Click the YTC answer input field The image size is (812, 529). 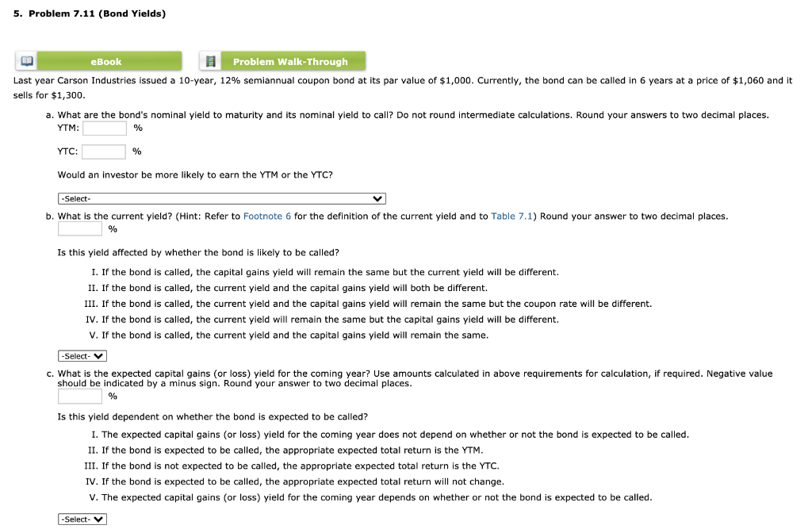click(104, 151)
